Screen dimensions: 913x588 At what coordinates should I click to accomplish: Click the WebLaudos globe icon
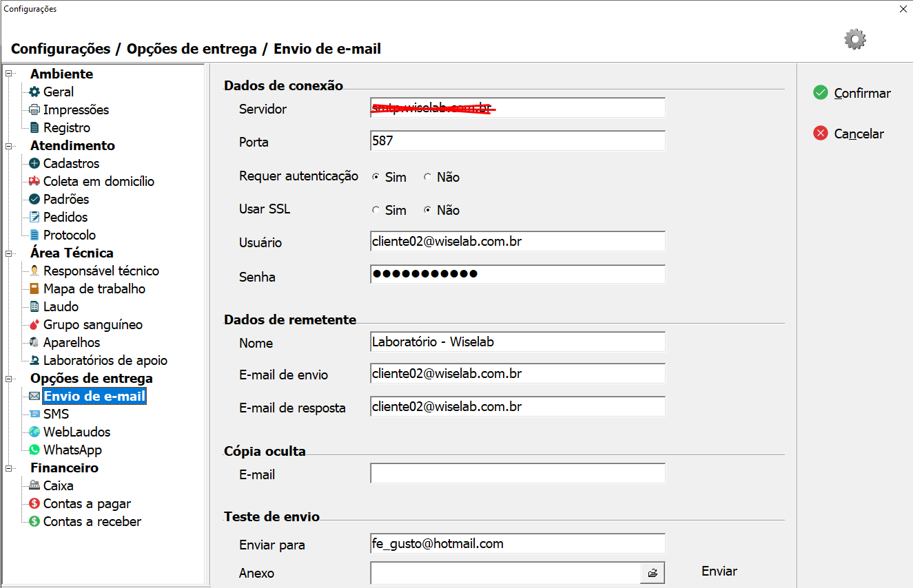tap(34, 432)
